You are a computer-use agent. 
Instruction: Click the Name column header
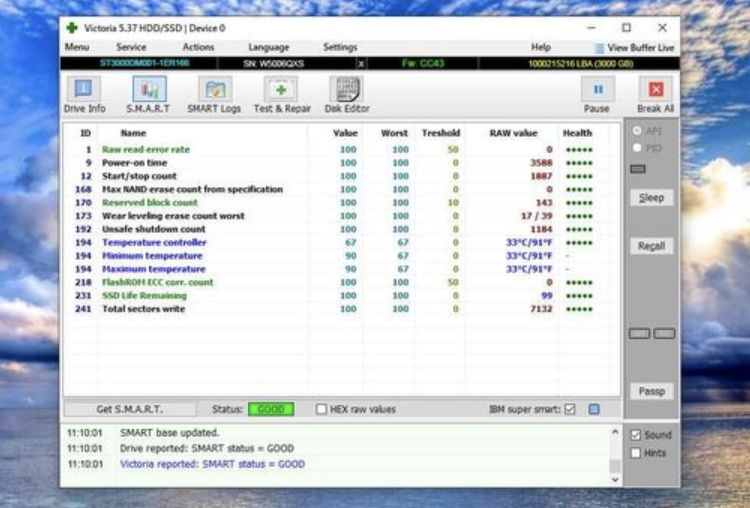coord(133,133)
